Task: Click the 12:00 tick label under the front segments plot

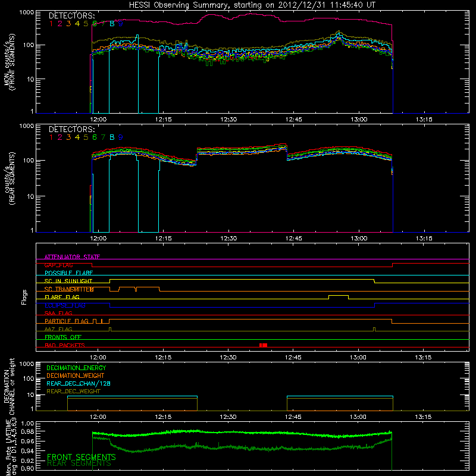Action: click(98, 120)
